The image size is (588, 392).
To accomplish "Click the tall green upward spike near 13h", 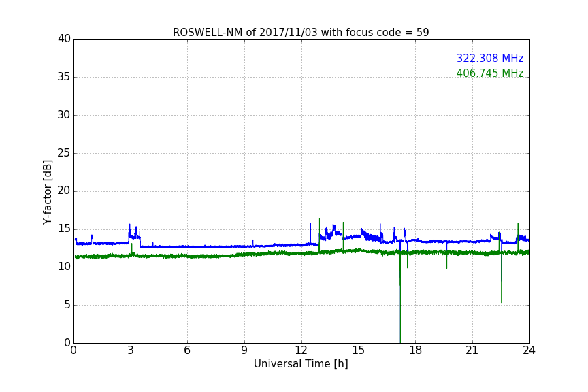I will click(319, 234).
